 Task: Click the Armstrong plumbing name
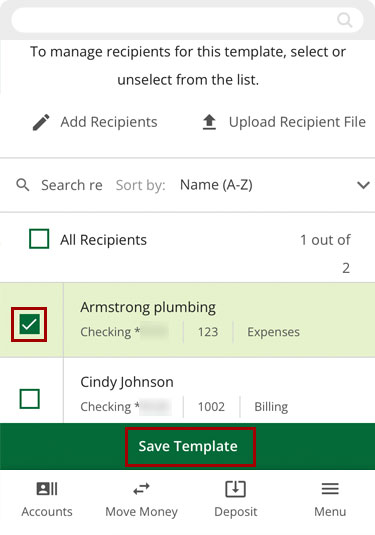click(x=148, y=307)
